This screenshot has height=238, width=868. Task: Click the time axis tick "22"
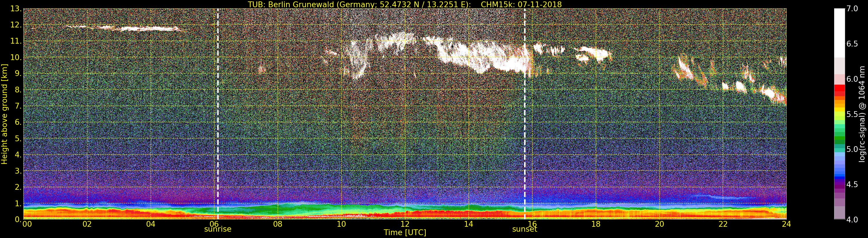click(723, 224)
